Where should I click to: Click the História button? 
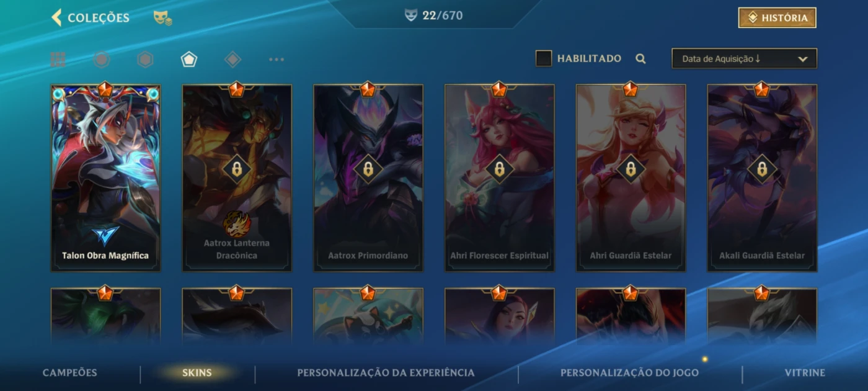pyautogui.click(x=777, y=18)
